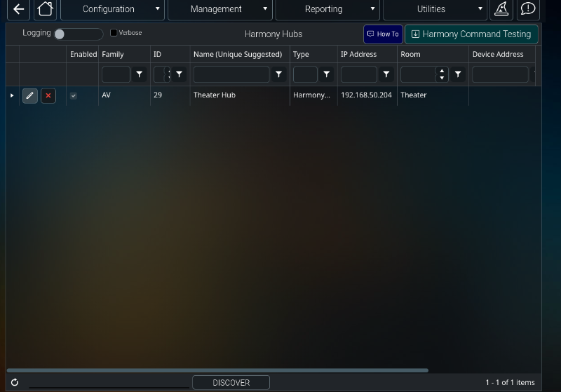
Task: Select the ID cell 29
Action: (170, 95)
